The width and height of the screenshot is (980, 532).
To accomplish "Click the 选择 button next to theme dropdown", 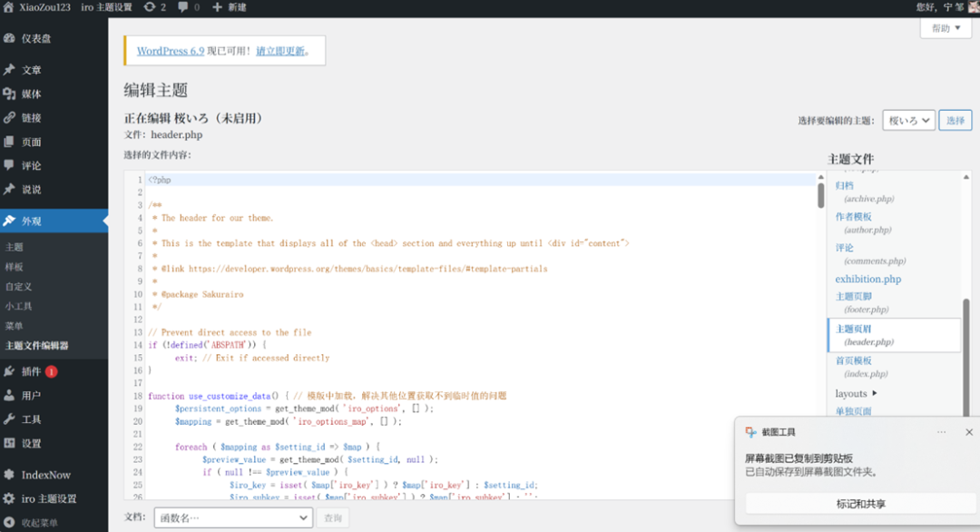I will [x=955, y=120].
